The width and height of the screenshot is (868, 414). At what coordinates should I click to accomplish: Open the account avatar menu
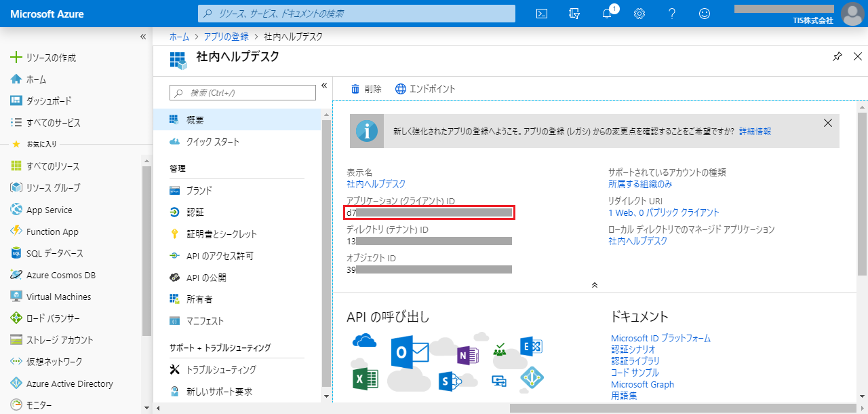[x=852, y=14]
